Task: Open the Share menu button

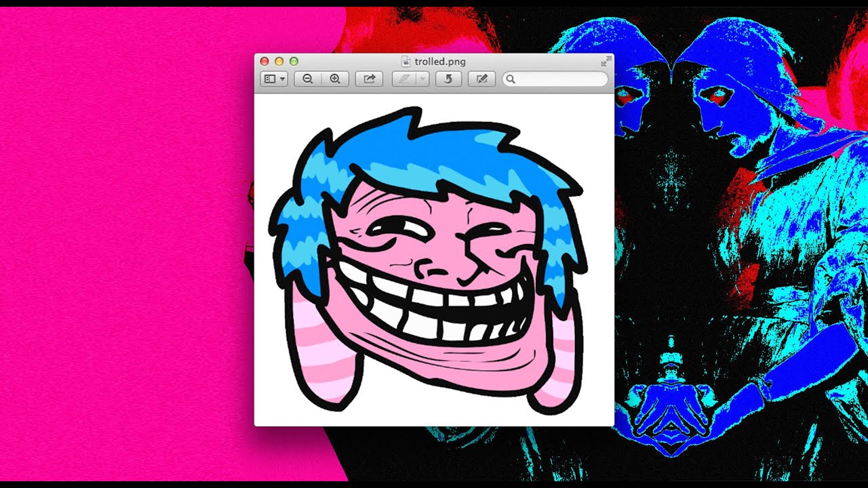Action: click(370, 79)
